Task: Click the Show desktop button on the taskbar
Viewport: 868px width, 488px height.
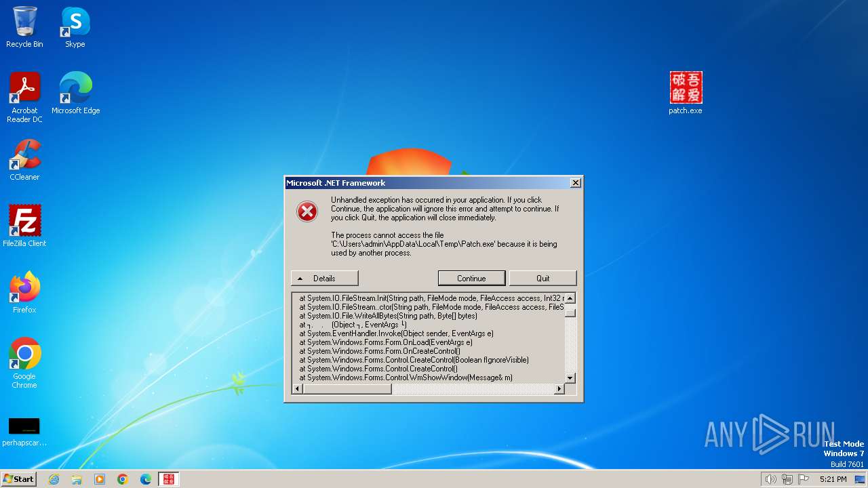Action: [860, 479]
